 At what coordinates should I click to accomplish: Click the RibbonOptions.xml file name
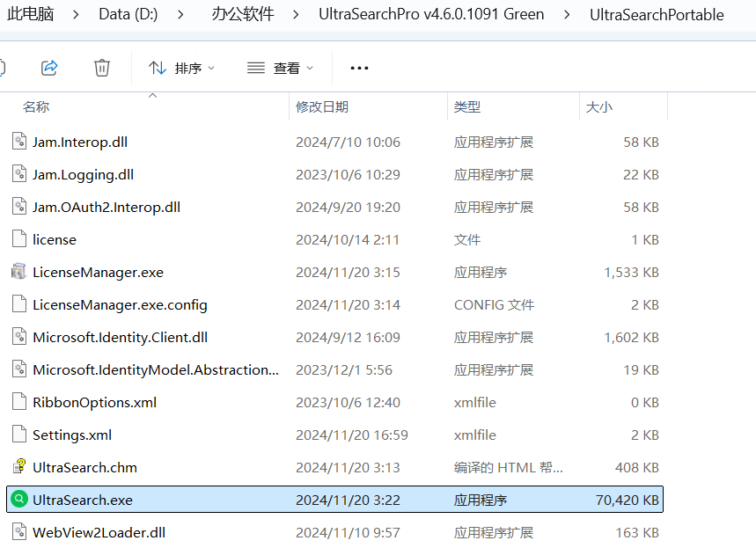(94, 403)
